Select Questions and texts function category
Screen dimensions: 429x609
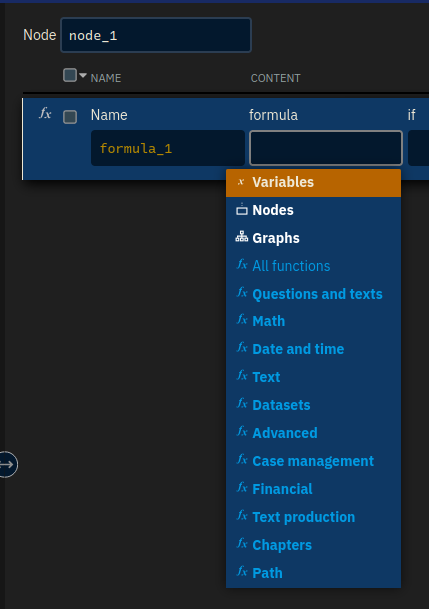(317, 294)
